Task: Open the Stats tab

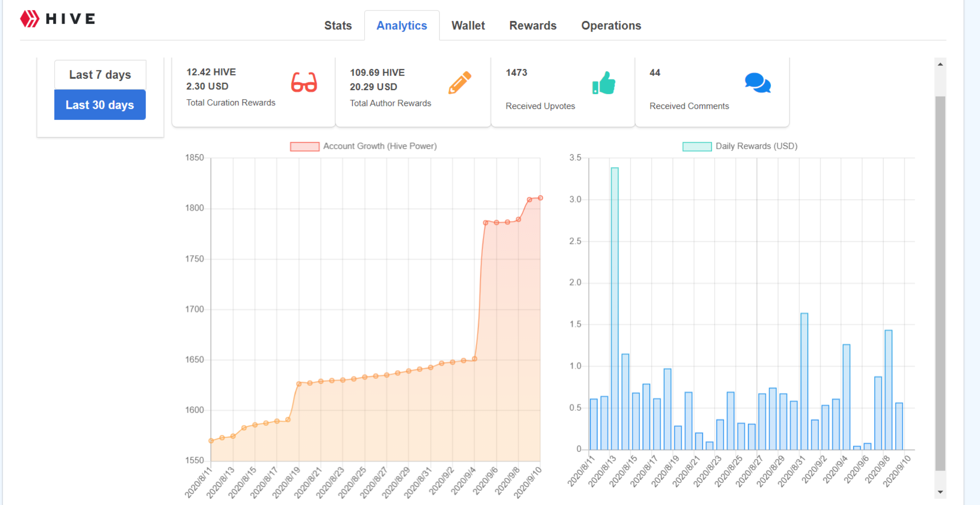Action: [338, 26]
